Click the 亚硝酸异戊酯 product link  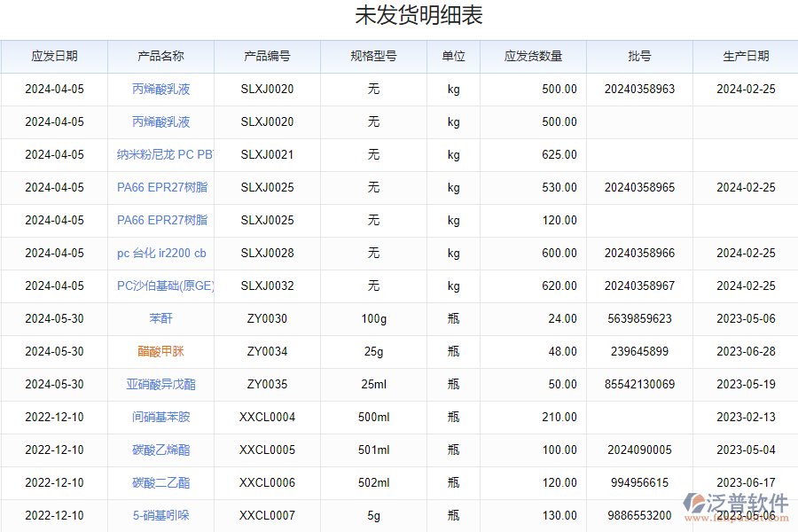160,384
